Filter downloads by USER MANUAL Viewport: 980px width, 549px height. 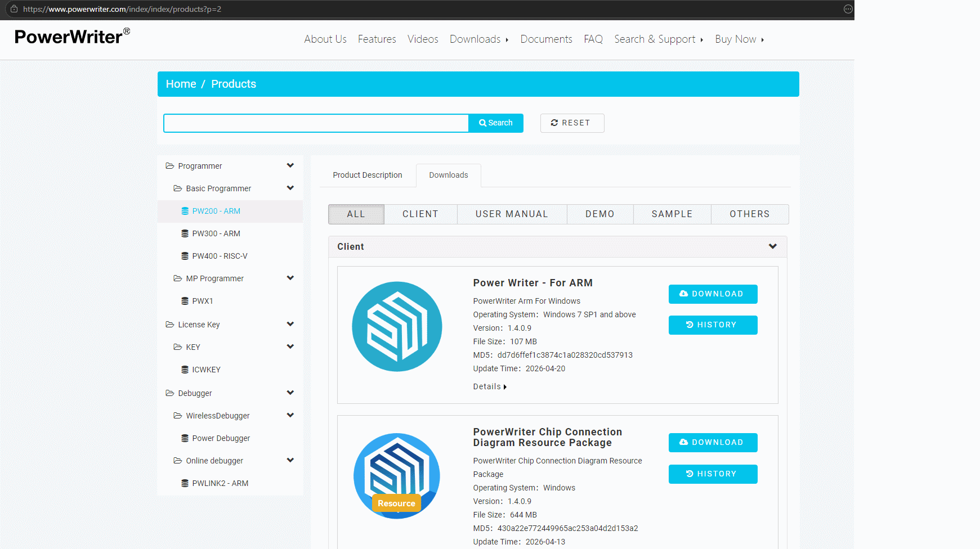(x=512, y=214)
